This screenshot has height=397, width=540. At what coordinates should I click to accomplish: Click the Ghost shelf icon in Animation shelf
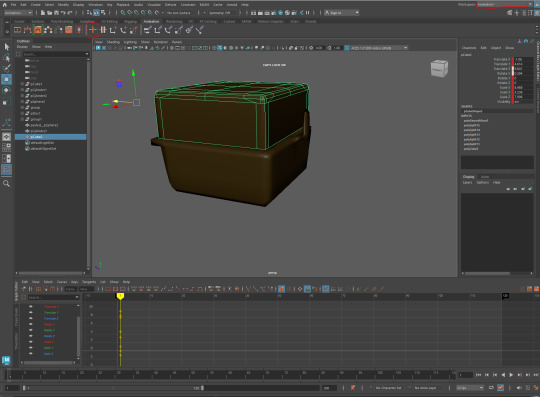pyautogui.click(x=48, y=30)
